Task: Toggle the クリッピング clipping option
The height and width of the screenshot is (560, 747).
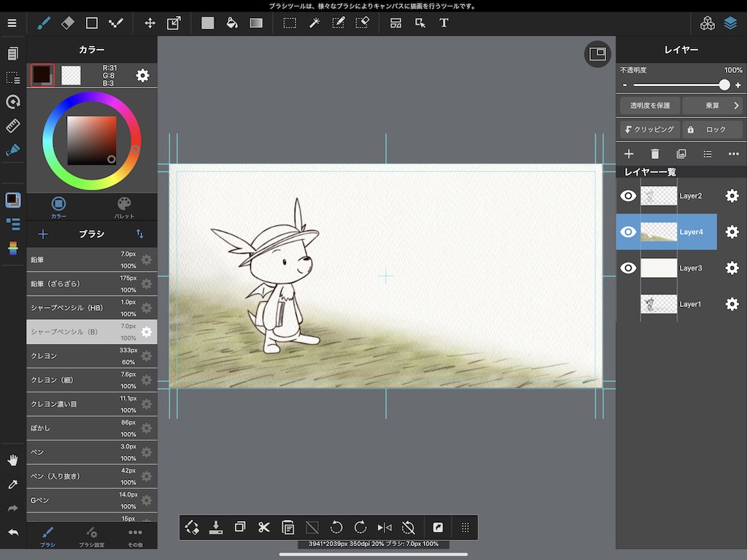Action: tap(649, 129)
